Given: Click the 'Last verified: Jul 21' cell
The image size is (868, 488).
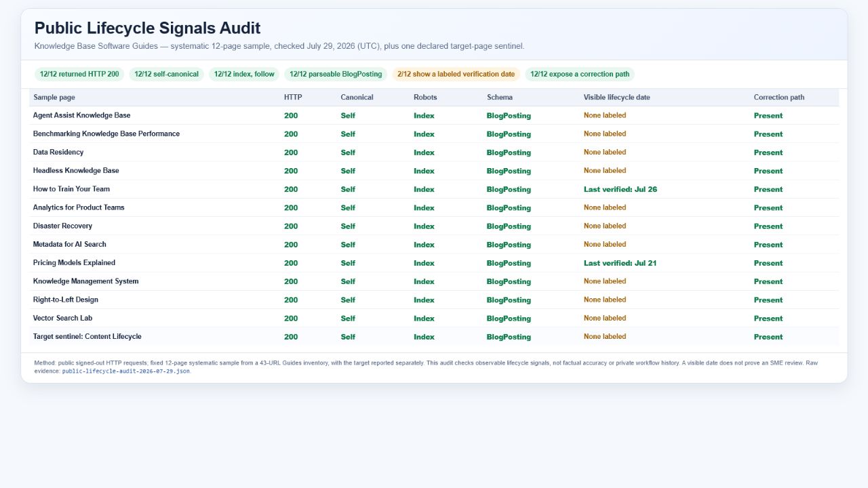Looking at the screenshot, I should 620,263.
